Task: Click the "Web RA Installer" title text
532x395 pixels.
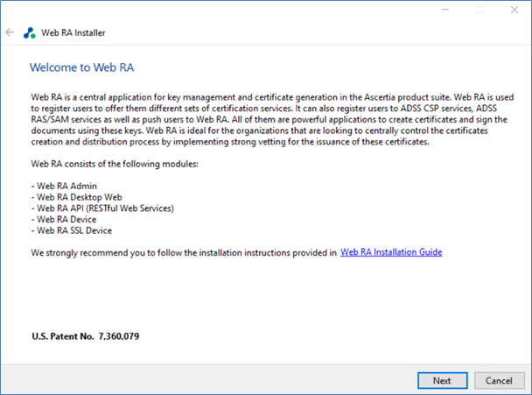Action: pyautogui.click(x=73, y=32)
